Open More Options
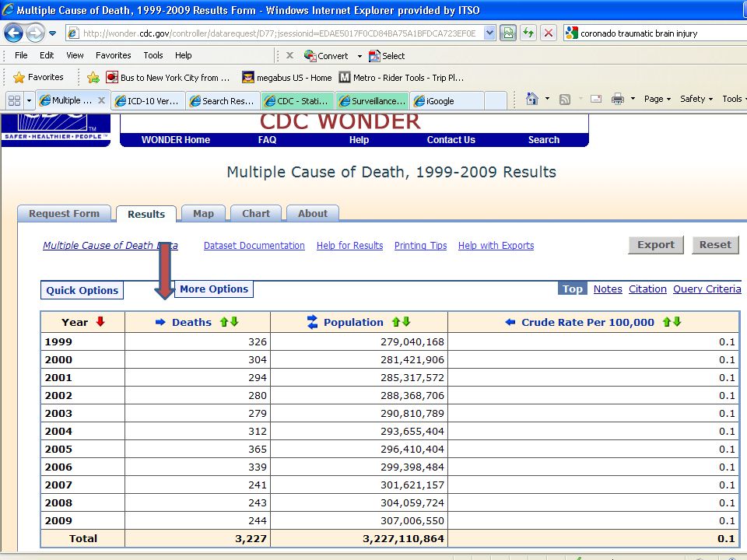Image resolution: width=747 pixels, height=560 pixels. (x=214, y=289)
